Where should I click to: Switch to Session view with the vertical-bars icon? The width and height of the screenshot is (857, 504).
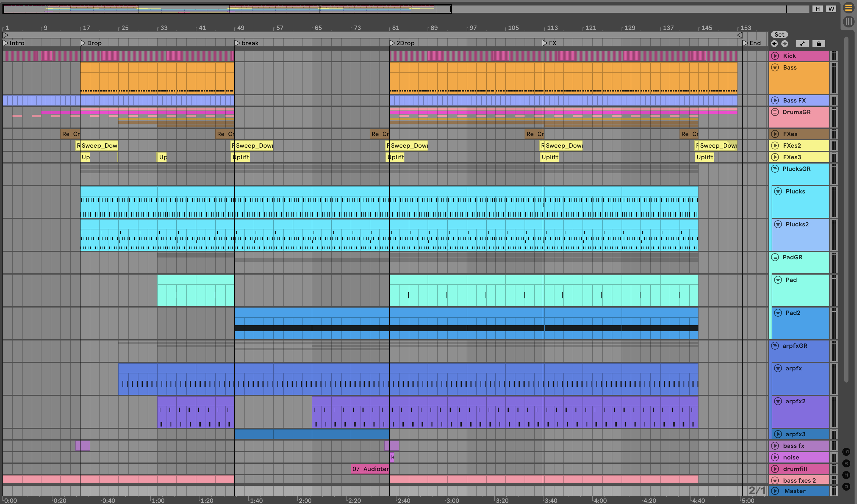click(x=849, y=22)
